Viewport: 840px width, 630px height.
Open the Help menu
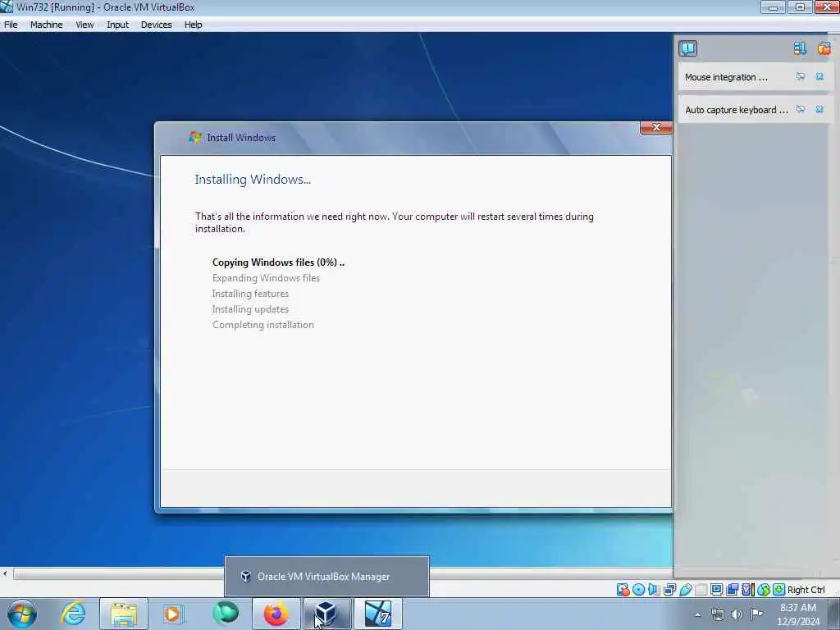[x=194, y=25]
